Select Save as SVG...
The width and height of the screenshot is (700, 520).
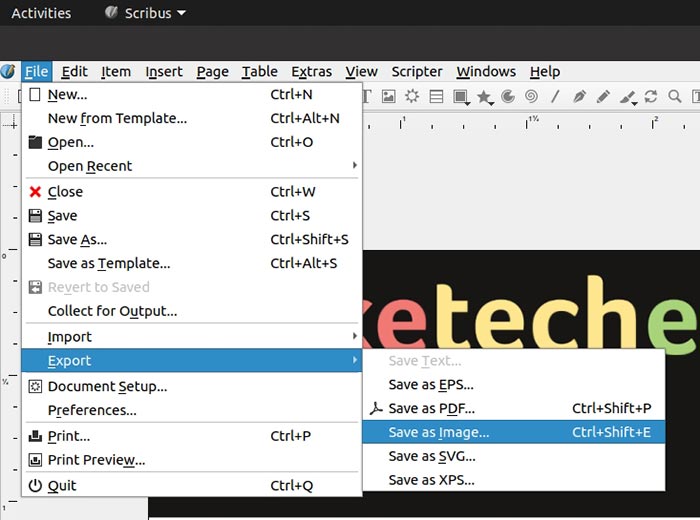coord(513,456)
